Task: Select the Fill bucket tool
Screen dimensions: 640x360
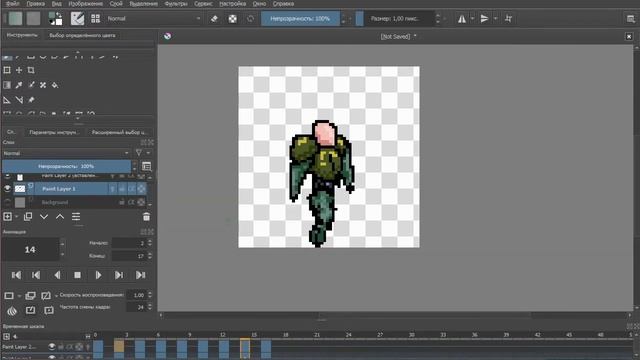Action: (x=55, y=85)
